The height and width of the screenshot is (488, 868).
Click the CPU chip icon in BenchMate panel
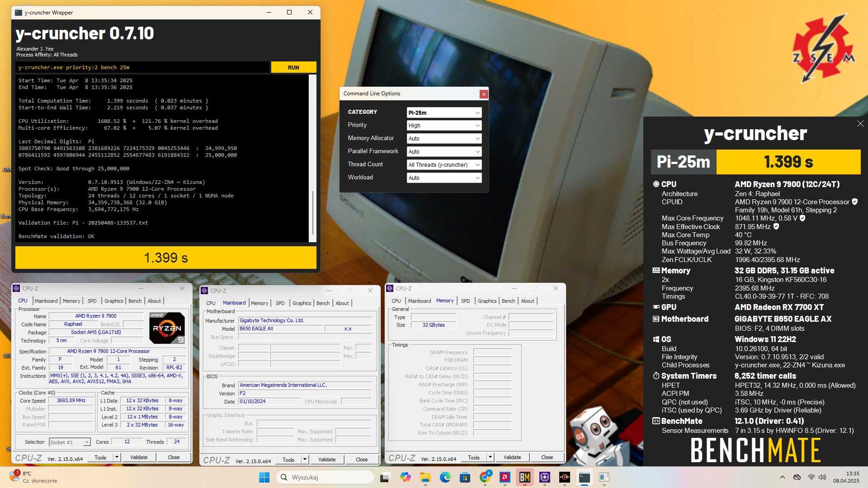point(656,184)
